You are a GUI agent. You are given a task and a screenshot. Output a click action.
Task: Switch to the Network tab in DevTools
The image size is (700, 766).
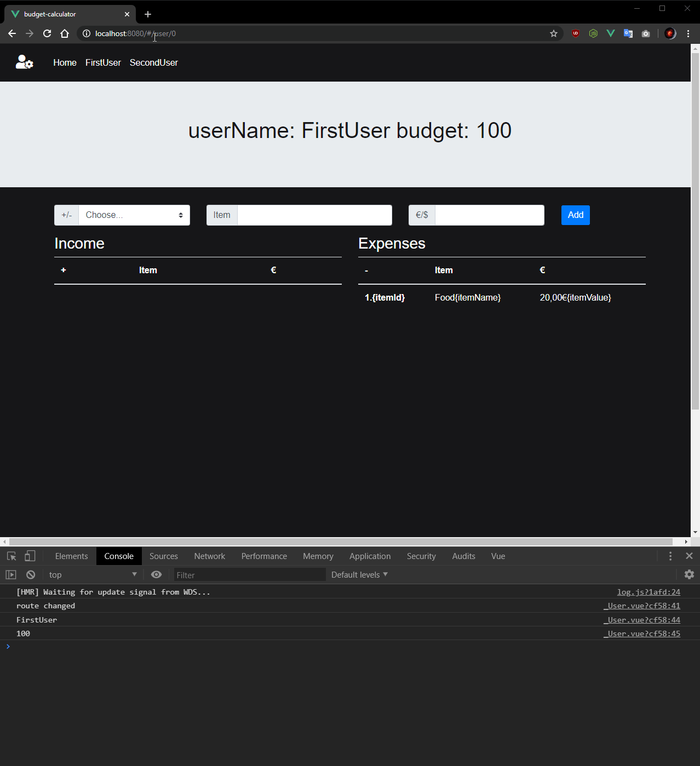tap(210, 556)
